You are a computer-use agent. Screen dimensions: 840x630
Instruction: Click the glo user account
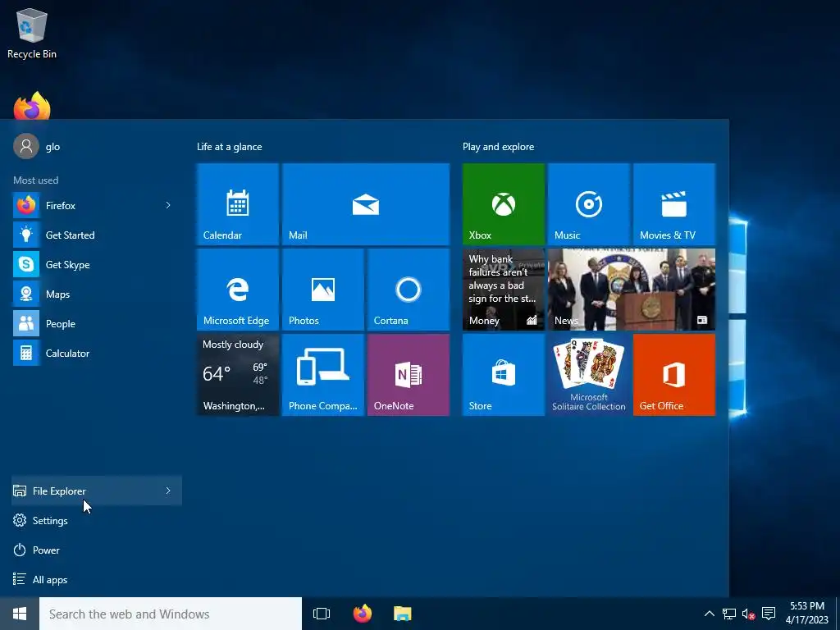pyautogui.click(x=38, y=146)
